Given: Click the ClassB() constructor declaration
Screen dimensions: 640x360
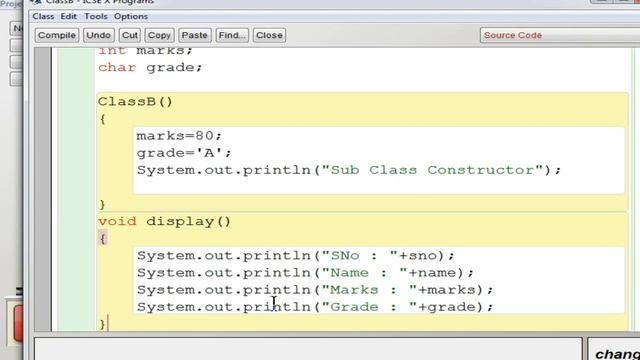Looking at the screenshot, I should (135, 101).
